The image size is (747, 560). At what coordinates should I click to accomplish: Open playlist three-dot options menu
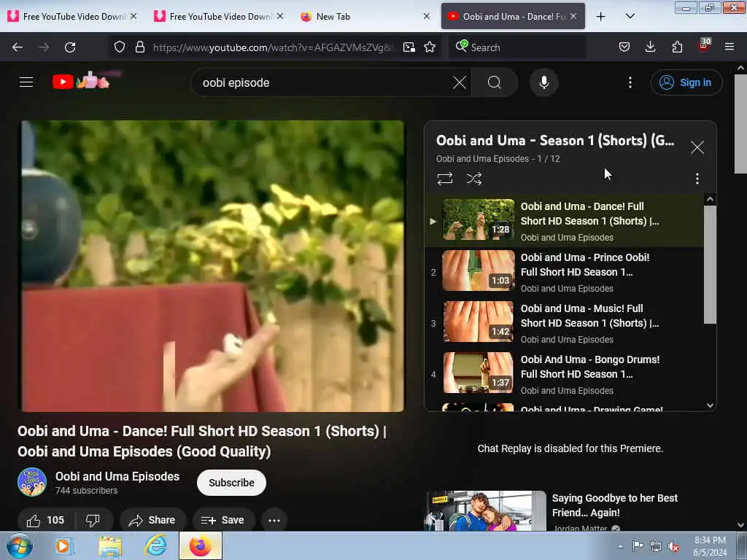[x=697, y=179]
